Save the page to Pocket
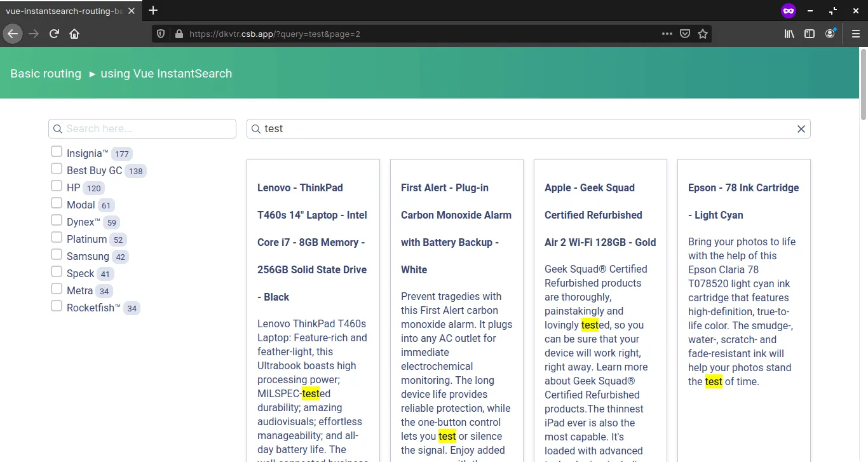This screenshot has height=462, width=868. 685,34
